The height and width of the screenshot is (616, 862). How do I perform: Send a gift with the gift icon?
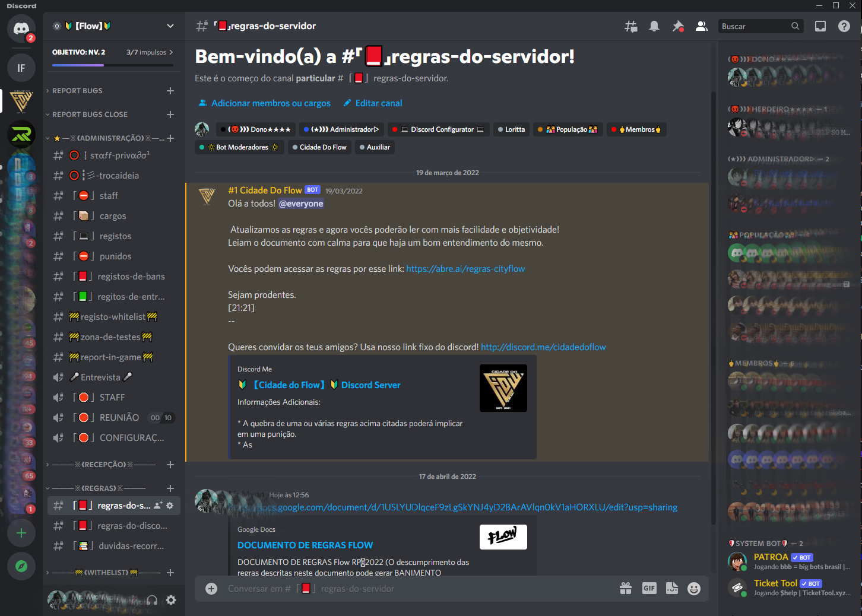pyautogui.click(x=626, y=588)
